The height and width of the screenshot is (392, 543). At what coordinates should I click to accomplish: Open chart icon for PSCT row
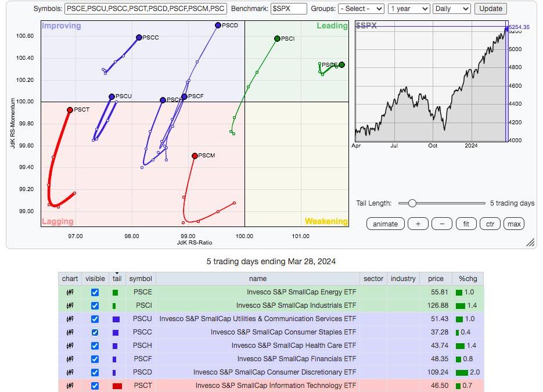[70, 386]
